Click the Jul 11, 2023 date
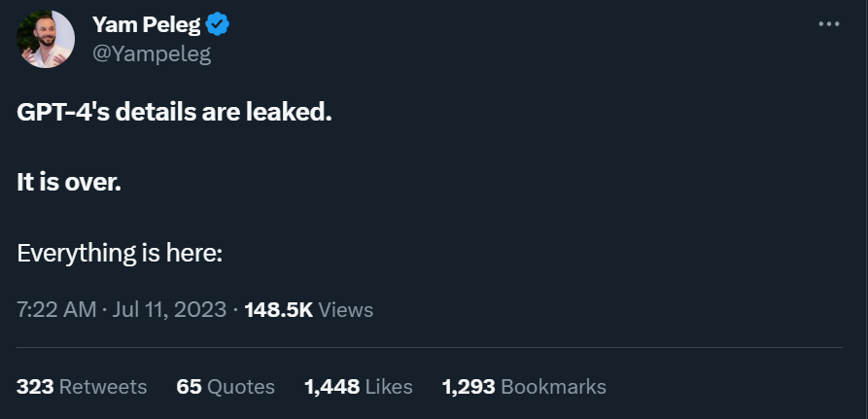This screenshot has height=419, width=868. coord(169,310)
